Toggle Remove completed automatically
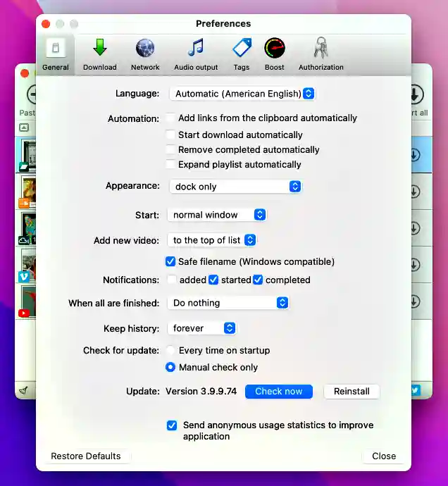The width and height of the screenshot is (448, 486). (x=170, y=149)
